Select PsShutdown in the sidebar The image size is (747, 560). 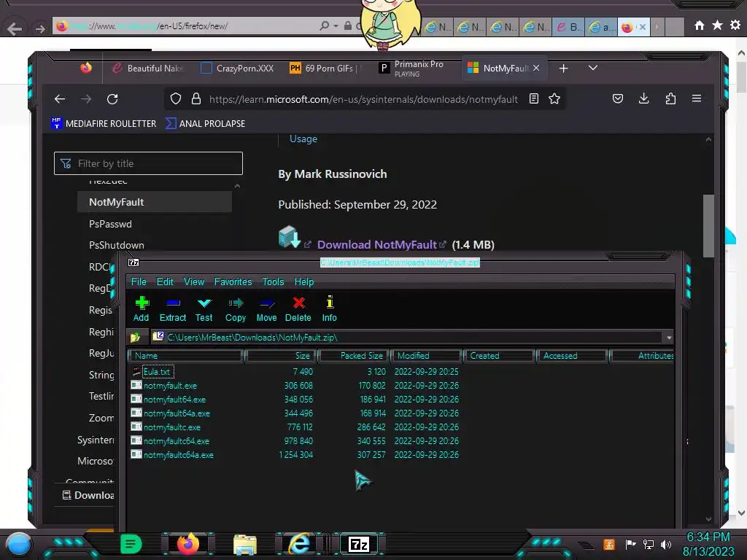point(116,245)
